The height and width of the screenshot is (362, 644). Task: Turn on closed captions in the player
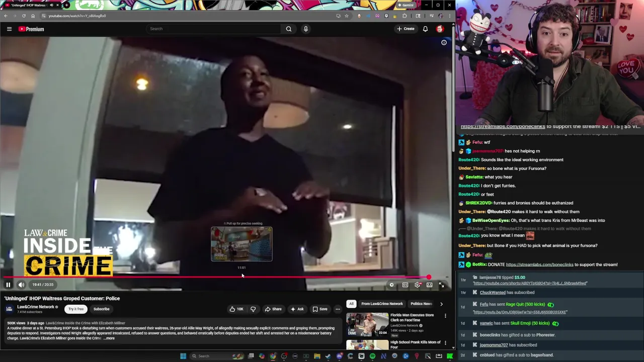405,285
